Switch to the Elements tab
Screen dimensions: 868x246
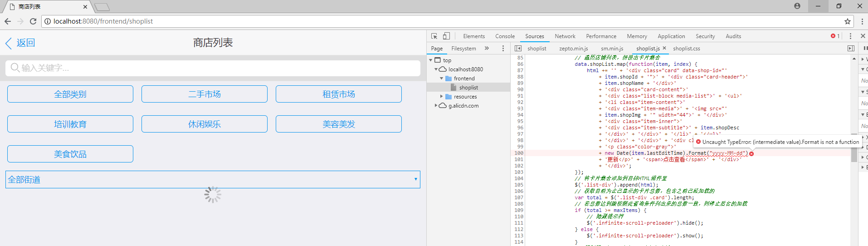point(474,36)
